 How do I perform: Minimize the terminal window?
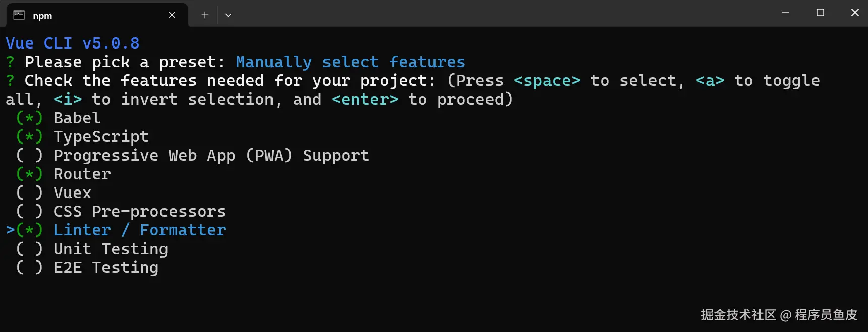coord(785,13)
